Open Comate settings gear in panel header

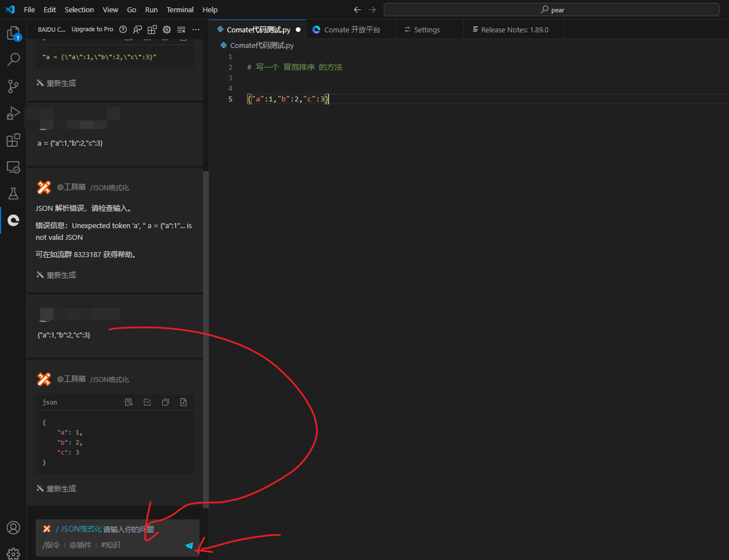[167, 30]
